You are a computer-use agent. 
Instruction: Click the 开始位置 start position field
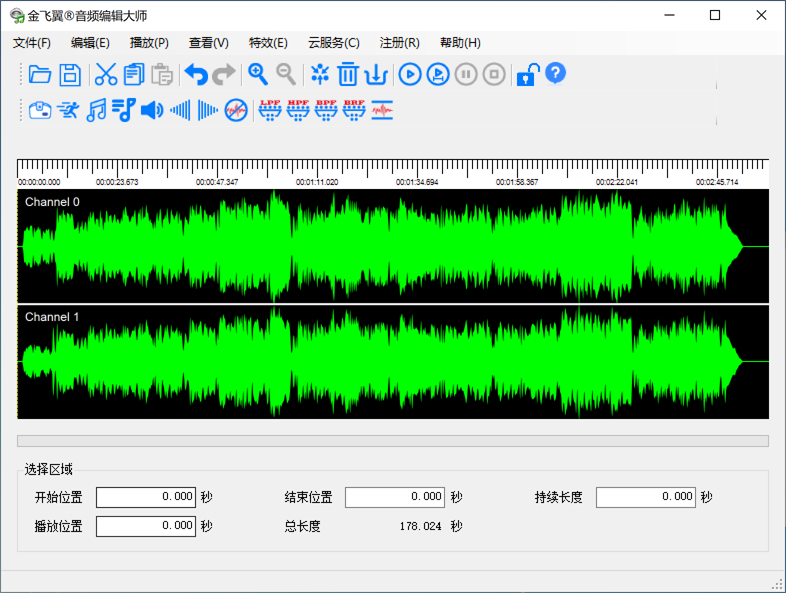pos(146,497)
